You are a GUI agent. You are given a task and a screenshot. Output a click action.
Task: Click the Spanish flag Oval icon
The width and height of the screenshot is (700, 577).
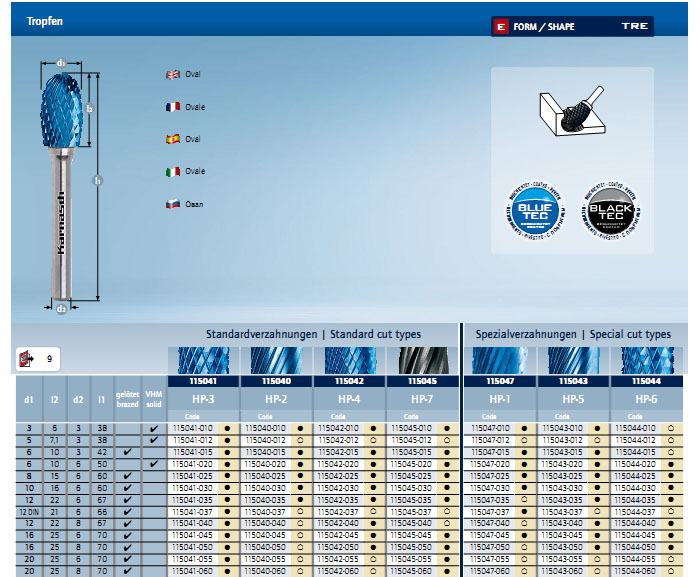coord(171,139)
